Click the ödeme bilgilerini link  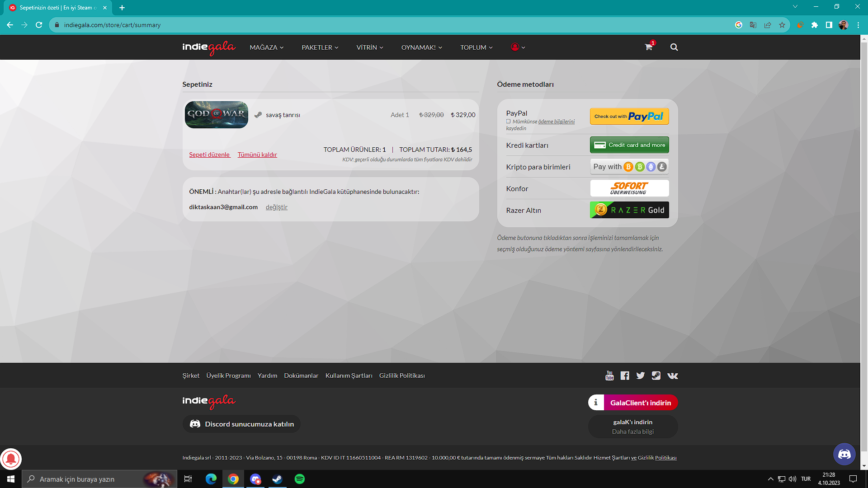pos(556,122)
